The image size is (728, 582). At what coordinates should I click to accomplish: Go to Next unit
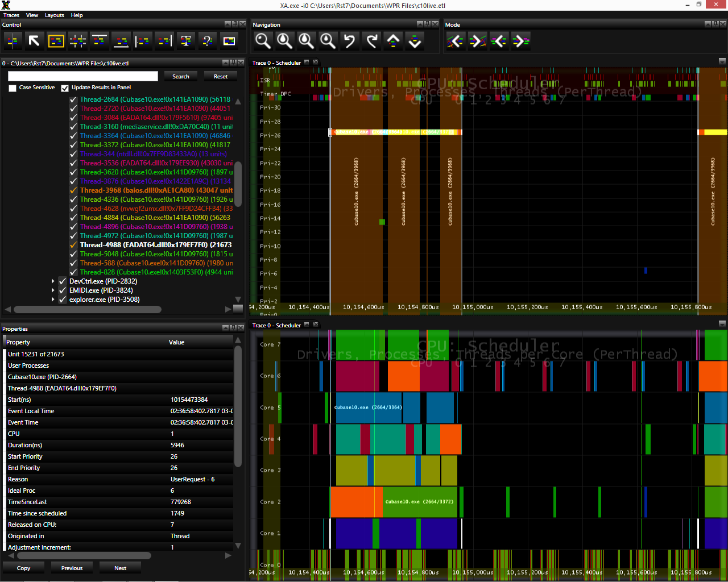coord(121,568)
